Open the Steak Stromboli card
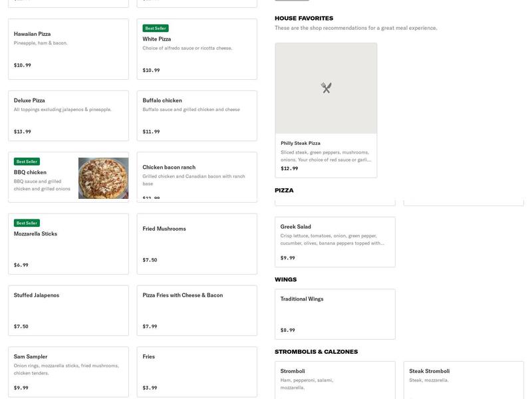 click(464, 380)
